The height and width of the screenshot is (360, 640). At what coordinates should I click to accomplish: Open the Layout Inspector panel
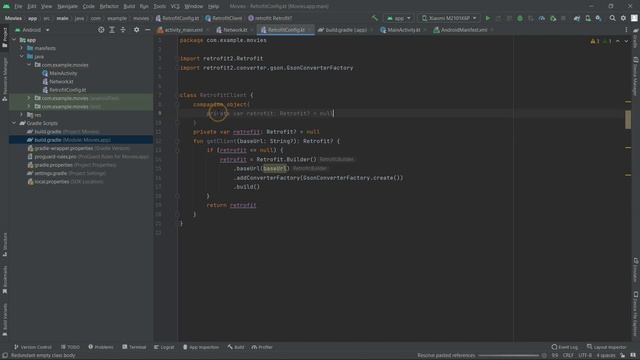(x=607, y=347)
